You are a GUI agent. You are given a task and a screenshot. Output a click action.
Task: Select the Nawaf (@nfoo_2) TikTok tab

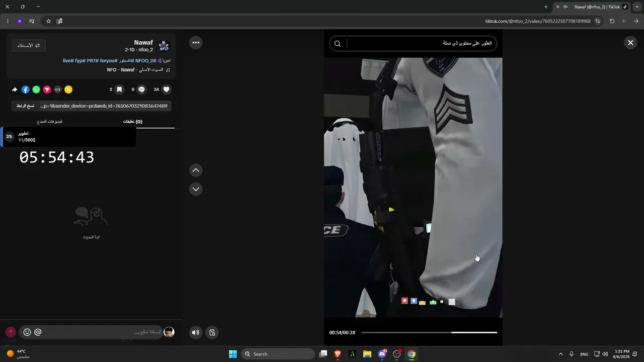(x=592, y=7)
